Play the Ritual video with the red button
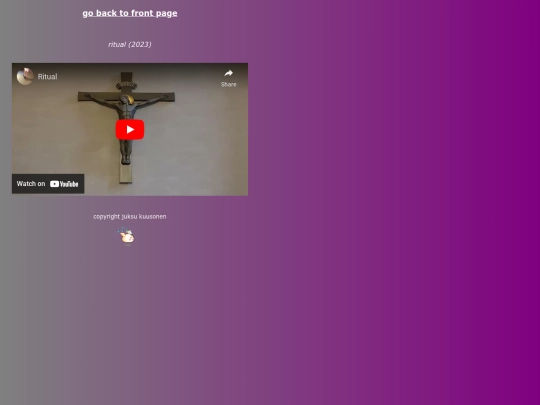This screenshot has width=540, height=405. pyautogui.click(x=130, y=129)
